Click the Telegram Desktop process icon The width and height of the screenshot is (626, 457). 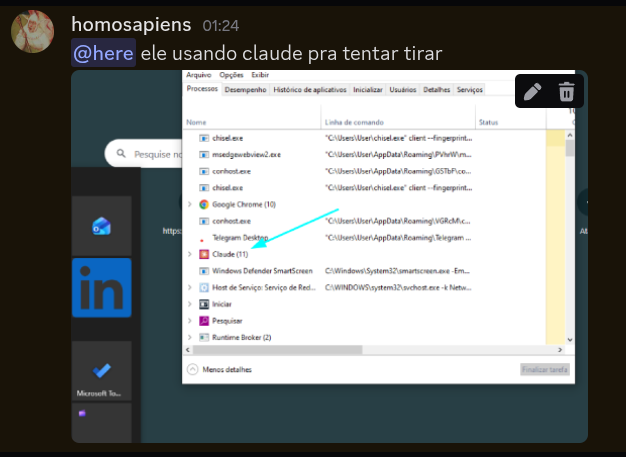tap(202, 240)
